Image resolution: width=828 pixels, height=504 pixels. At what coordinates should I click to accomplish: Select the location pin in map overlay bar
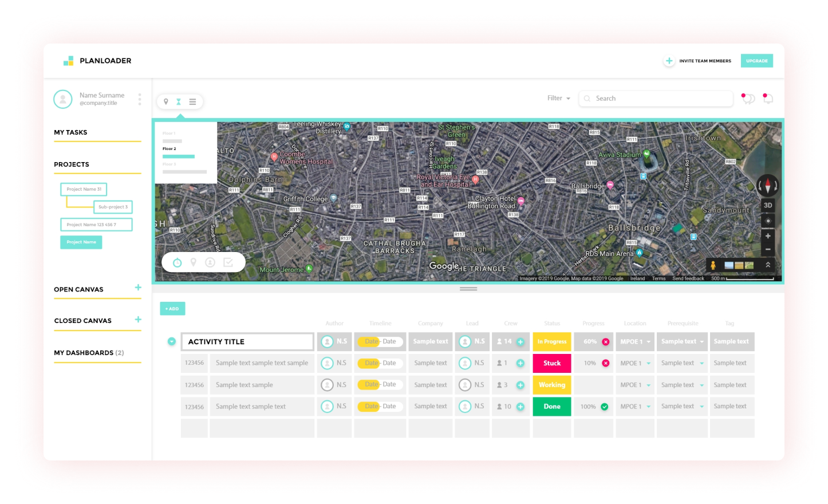(x=194, y=262)
